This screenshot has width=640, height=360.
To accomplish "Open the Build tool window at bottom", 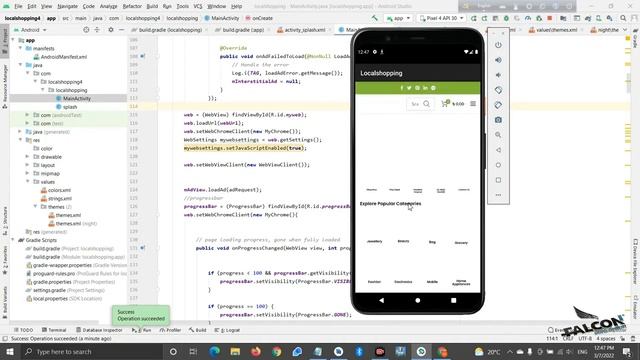I will click(198, 330).
